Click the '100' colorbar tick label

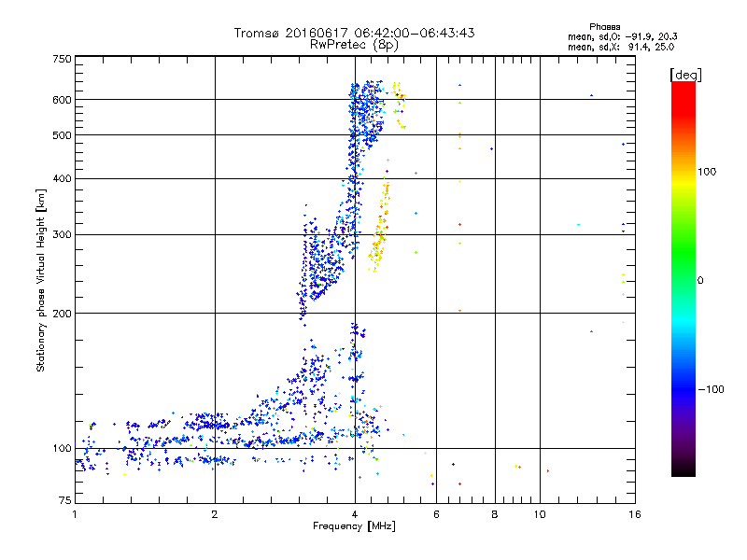click(707, 172)
